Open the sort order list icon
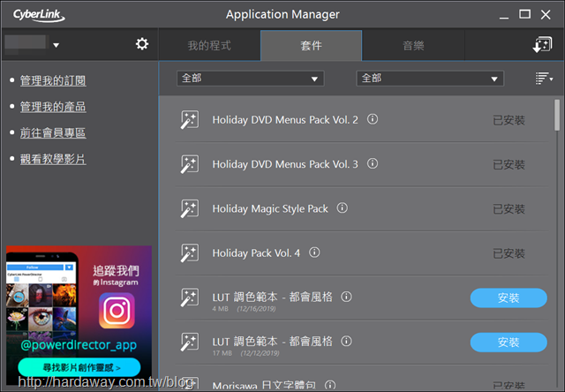Image resolution: width=565 pixels, height=392 pixels. [544, 79]
